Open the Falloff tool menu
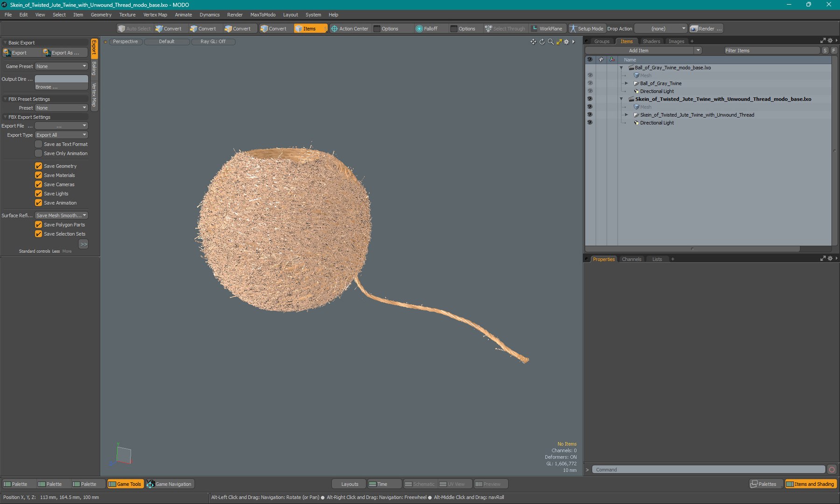Image resolution: width=840 pixels, height=504 pixels. 427,28
